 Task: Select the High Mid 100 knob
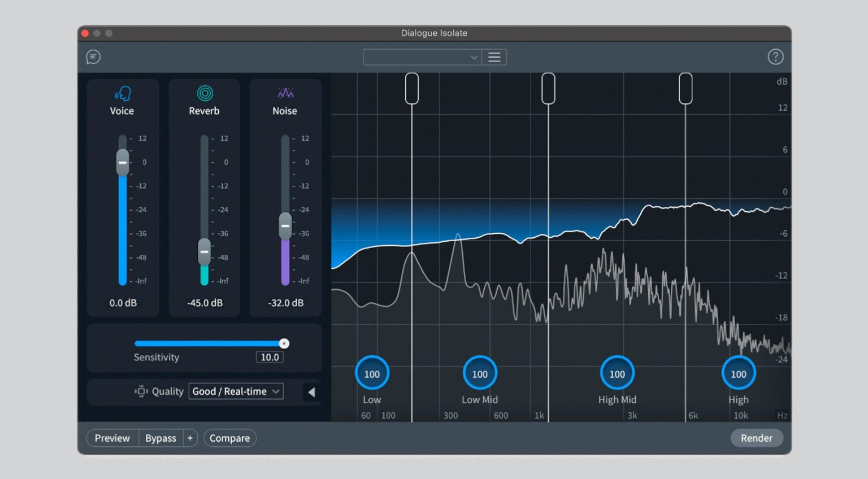[x=617, y=373]
